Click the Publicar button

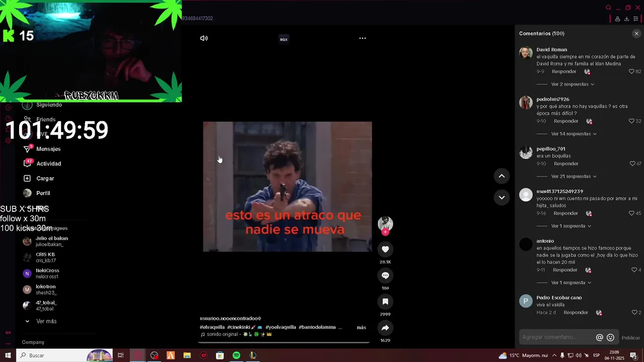pyautogui.click(x=630, y=338)
